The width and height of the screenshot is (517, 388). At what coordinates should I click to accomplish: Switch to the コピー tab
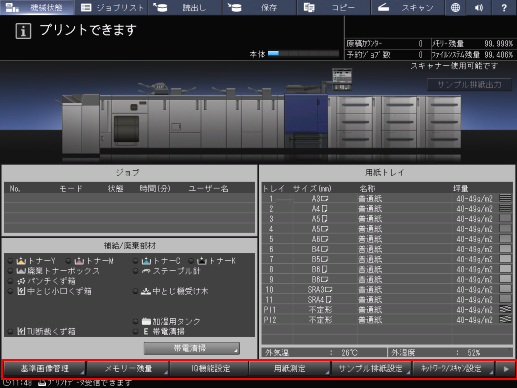tap(333, 7)
